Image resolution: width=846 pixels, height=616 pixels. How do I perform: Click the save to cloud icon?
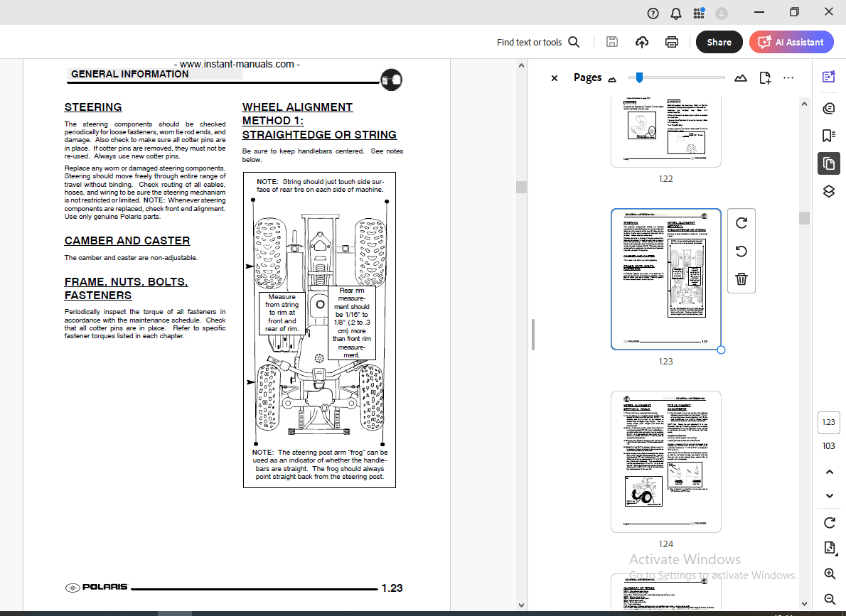pyautogui.click(x=641, y=42)
